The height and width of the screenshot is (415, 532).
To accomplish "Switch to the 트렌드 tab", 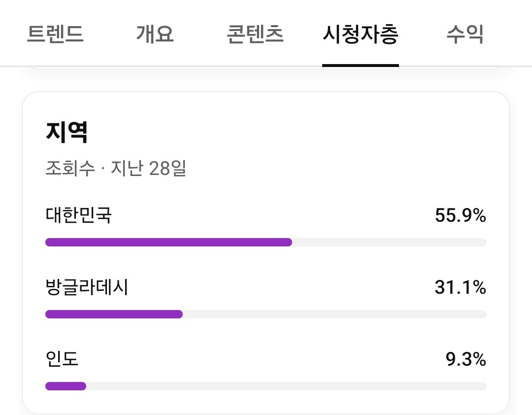I will [55, 35].
